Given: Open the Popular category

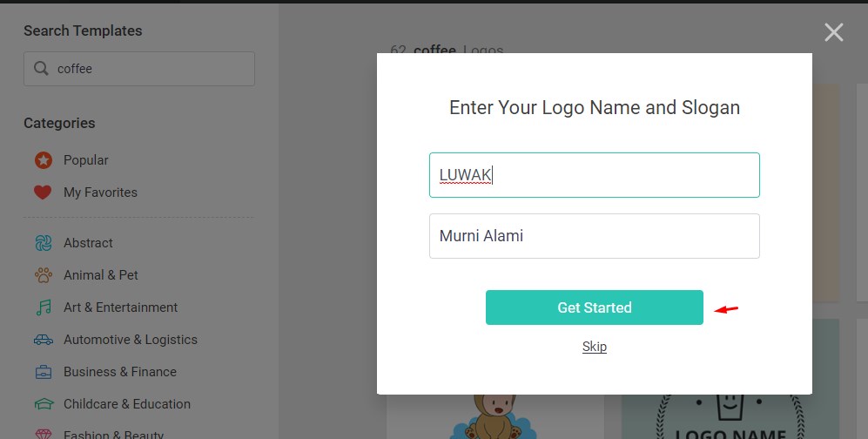Looking at the screenshot, I should click(86, 160).
